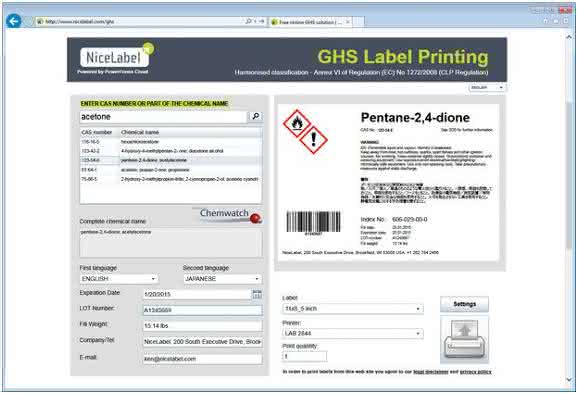Click the LOT Number input field
The height and width of the screenshot is (394, 580).
tap(203, 310)
